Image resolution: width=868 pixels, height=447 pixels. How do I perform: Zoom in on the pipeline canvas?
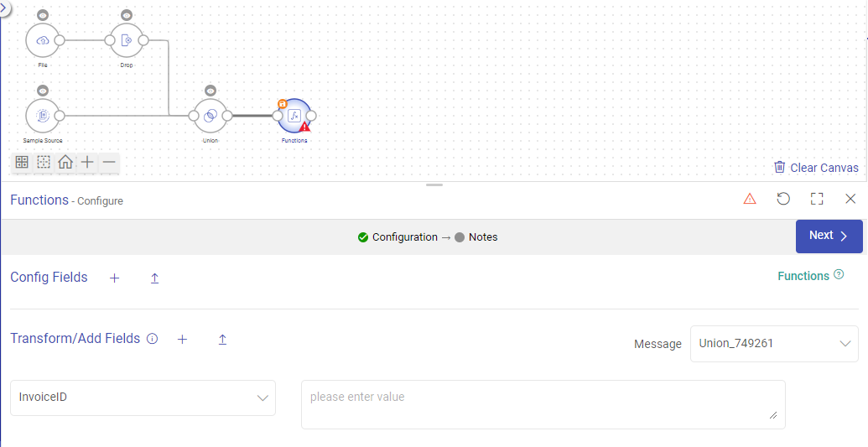pyautogui.click(x=87, y=163)
